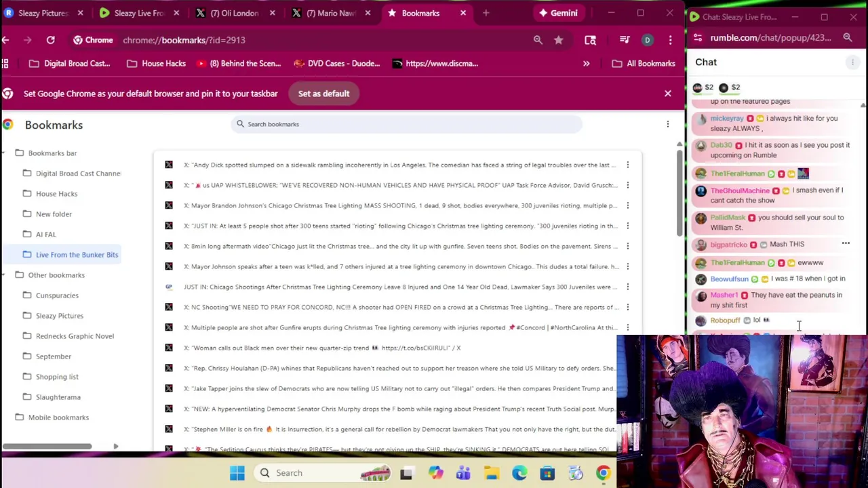Dismiss the default browser banner
Screen dimensions: 868x488
(x=667, y=94)
